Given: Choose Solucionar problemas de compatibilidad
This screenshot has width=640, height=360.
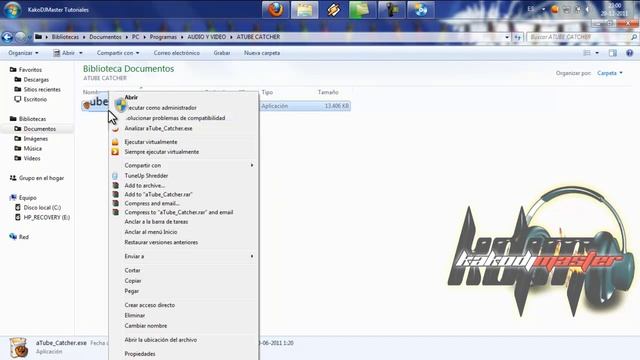Looking at the screenshot, I should [x=176, y=118].
